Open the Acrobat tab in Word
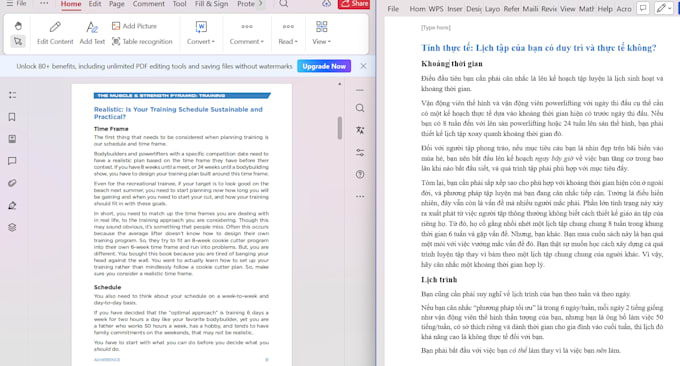This screenshot has width=680, height=366. [x=624, y=9]
